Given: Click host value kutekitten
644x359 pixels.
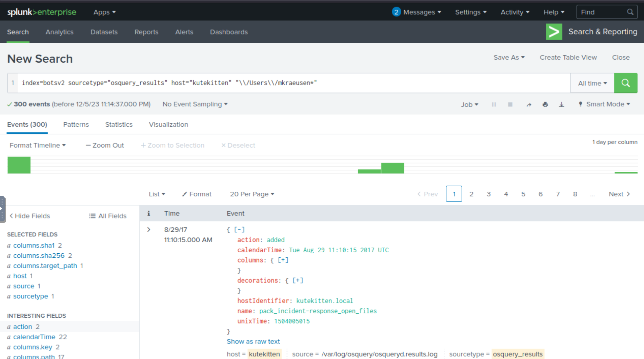Looking at the screenshot, I should tap(264, 354).
